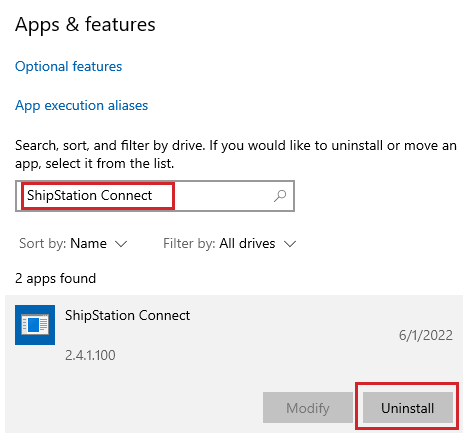The width and height of the screenshot is (470, 440).
Task: Click the Uninstall button
Action: tap(407, 408)
